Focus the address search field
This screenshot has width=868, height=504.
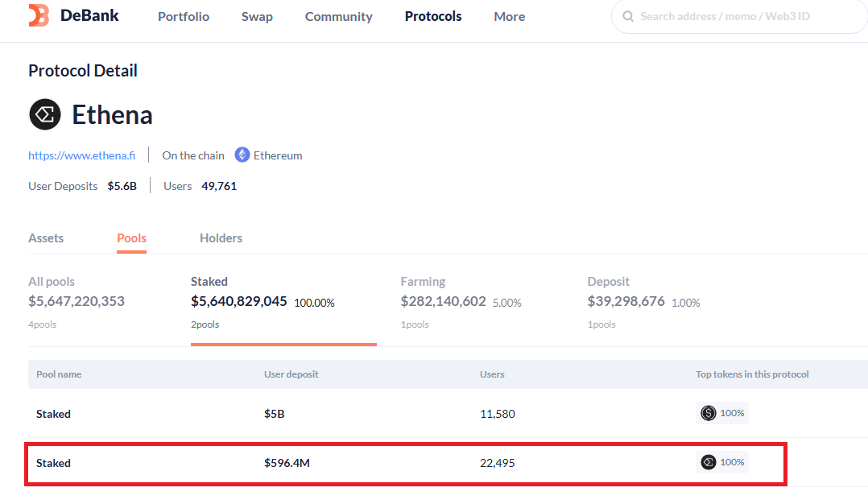coord(741,16)
